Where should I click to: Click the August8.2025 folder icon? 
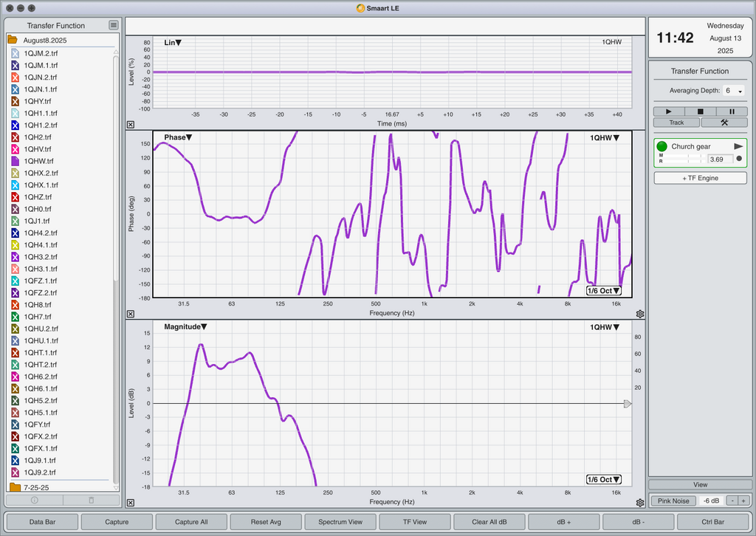click(13, 40)
